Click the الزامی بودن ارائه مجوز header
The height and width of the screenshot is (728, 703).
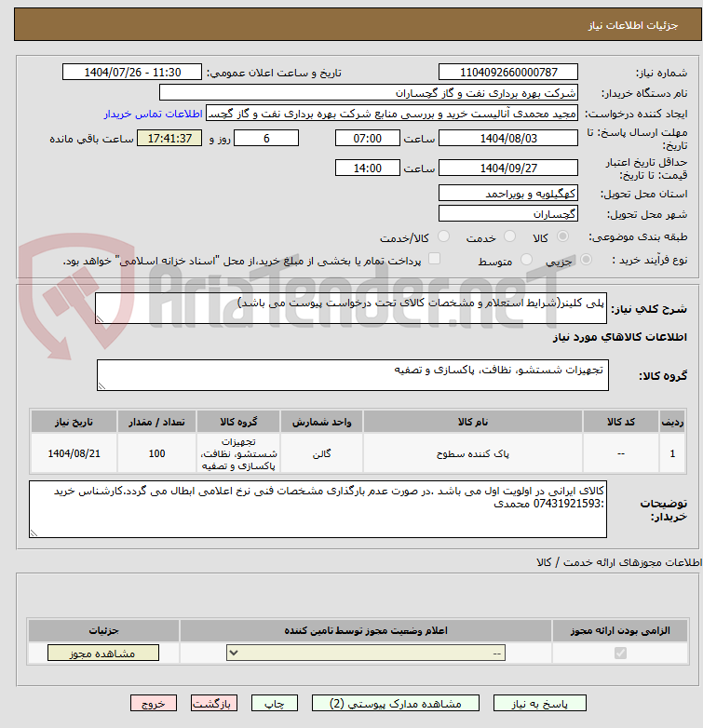click(x=620, y=630)
